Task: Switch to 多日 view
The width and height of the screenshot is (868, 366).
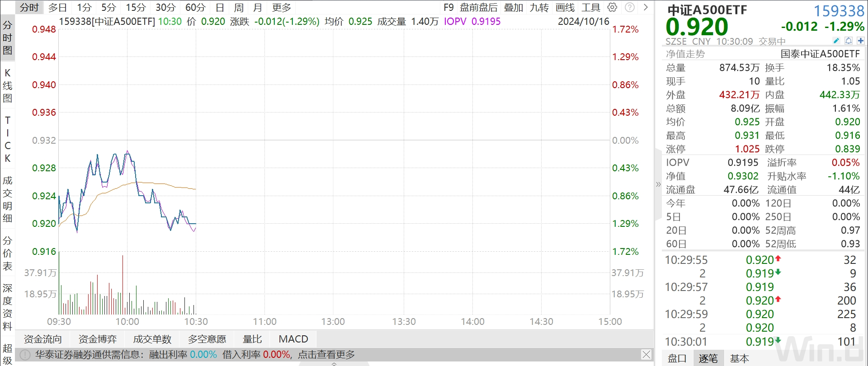Action: (57, 7)
